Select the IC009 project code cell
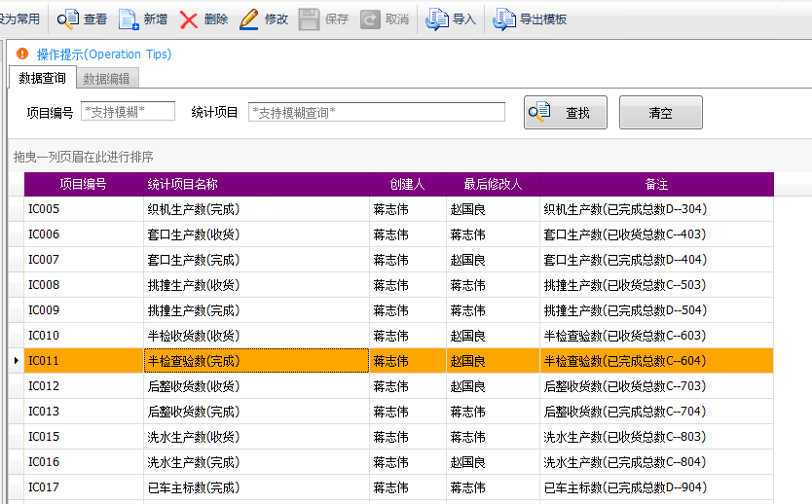This screenshot has width=812, height=504. coord(84,310)
